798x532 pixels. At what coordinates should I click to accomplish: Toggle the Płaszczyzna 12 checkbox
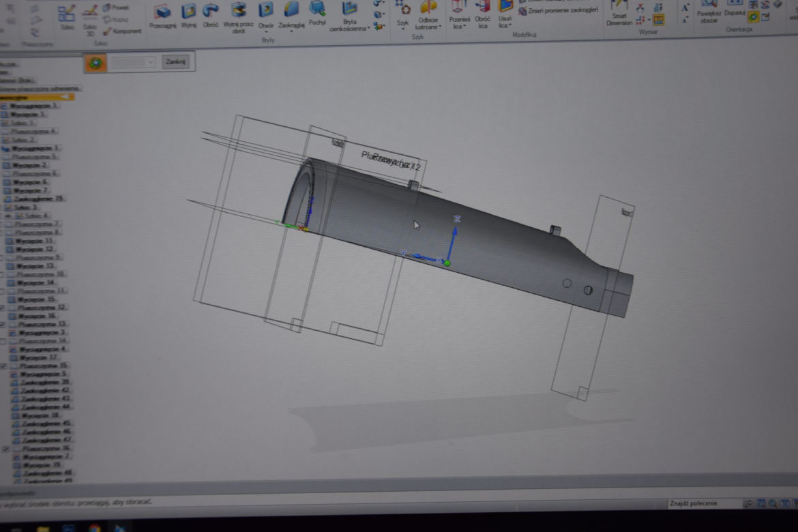(x=3, y=308)
